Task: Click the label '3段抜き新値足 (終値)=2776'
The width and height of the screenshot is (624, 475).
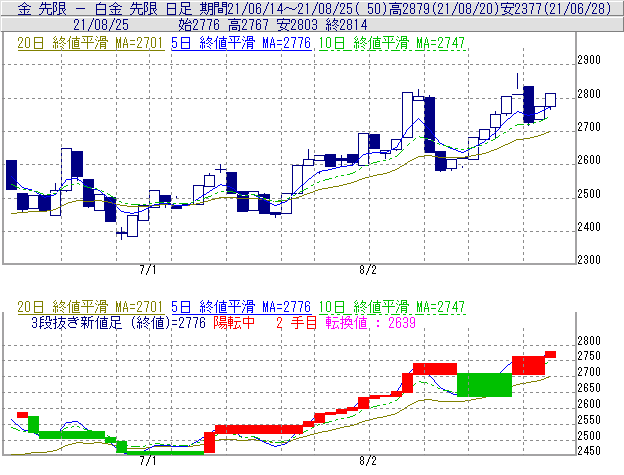Action: [x=118, y=323]
